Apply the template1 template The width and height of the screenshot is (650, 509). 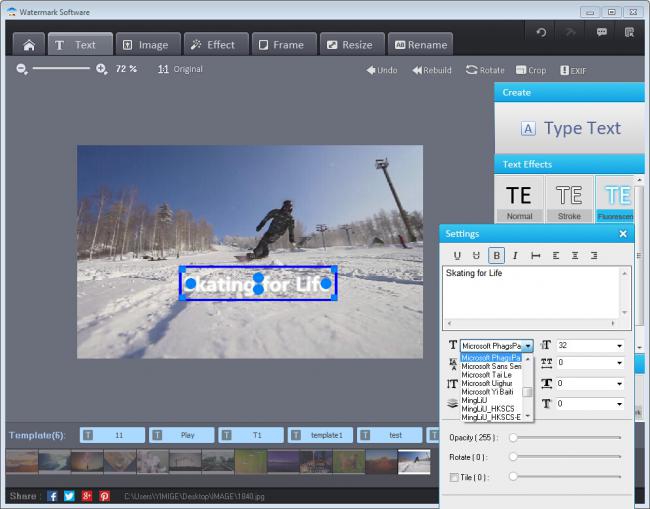tap(320, 435)
